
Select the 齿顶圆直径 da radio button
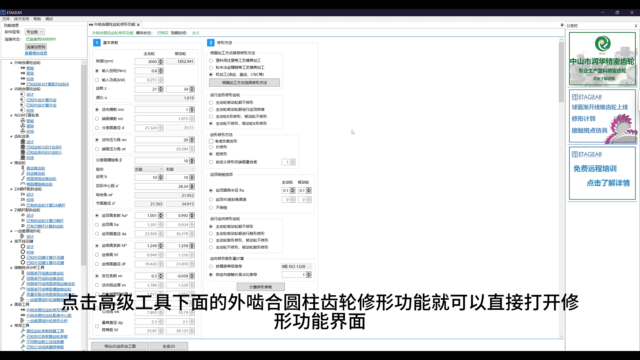pos(97,233)
